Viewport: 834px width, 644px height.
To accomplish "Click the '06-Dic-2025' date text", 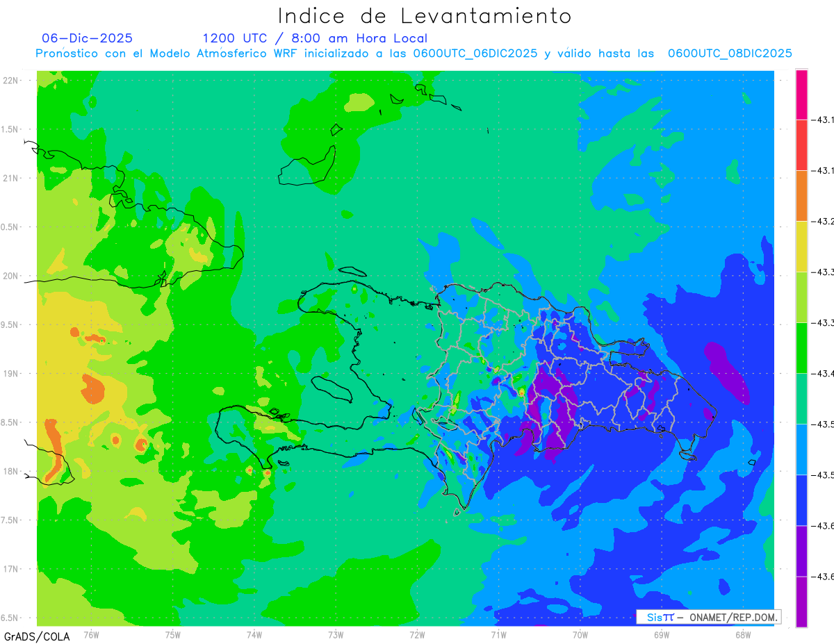I will click(x=88, y=38).
